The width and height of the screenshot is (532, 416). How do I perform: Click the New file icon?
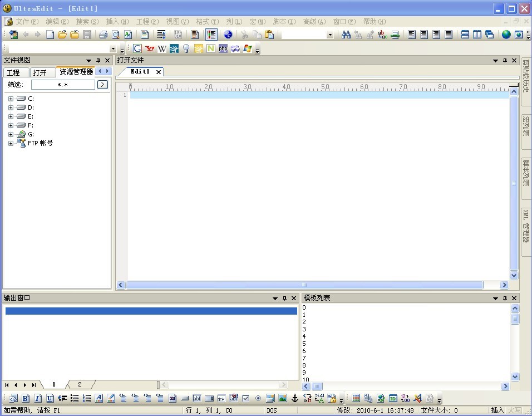click(50, 35)
